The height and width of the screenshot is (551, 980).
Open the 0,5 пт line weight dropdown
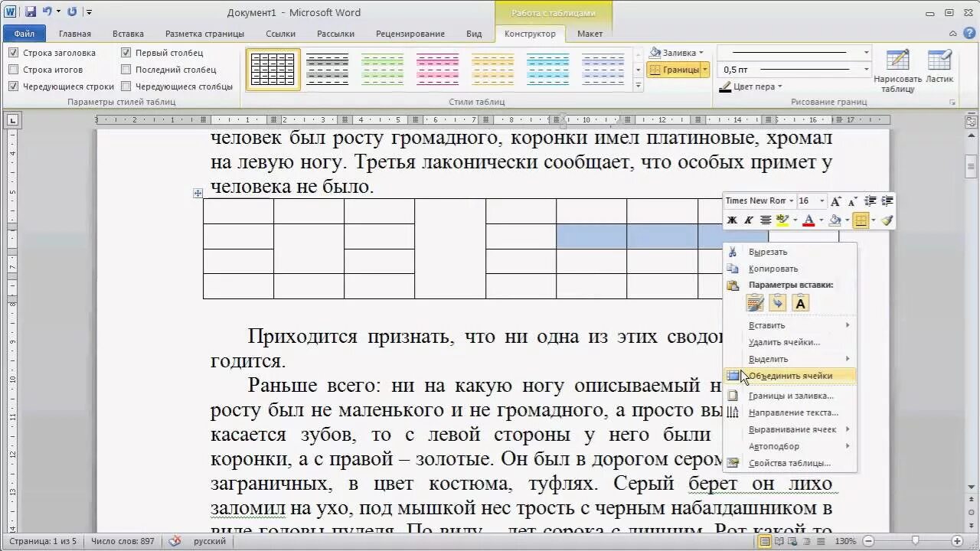click(x=867, y=70)
